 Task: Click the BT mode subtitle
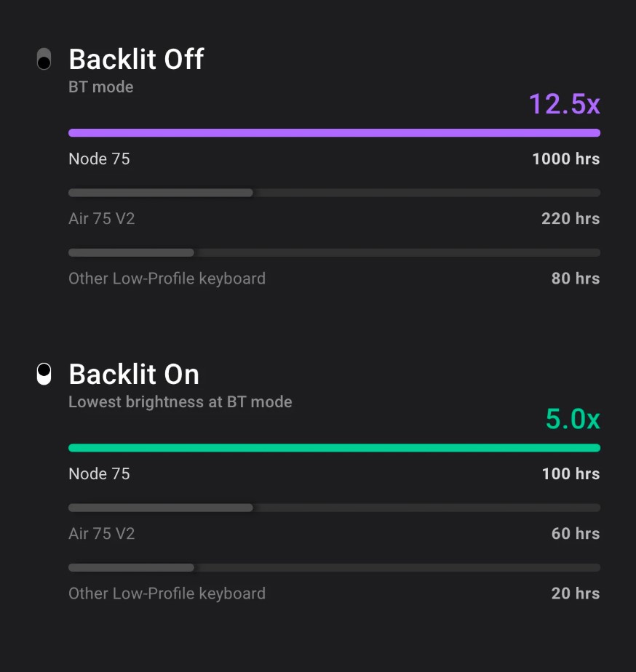pyautogui.click(x=101, y=87)
